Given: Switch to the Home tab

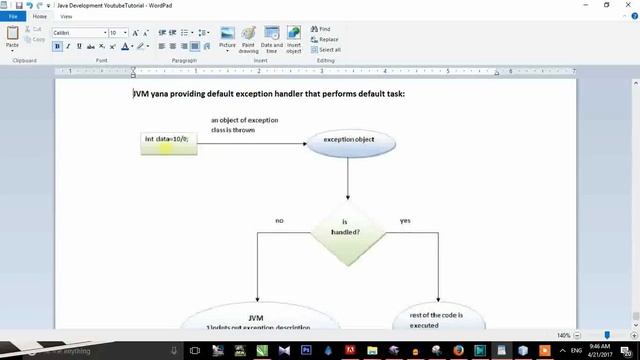Looking at the screenshot, I should pyautogui.click(x=40, y=16).
